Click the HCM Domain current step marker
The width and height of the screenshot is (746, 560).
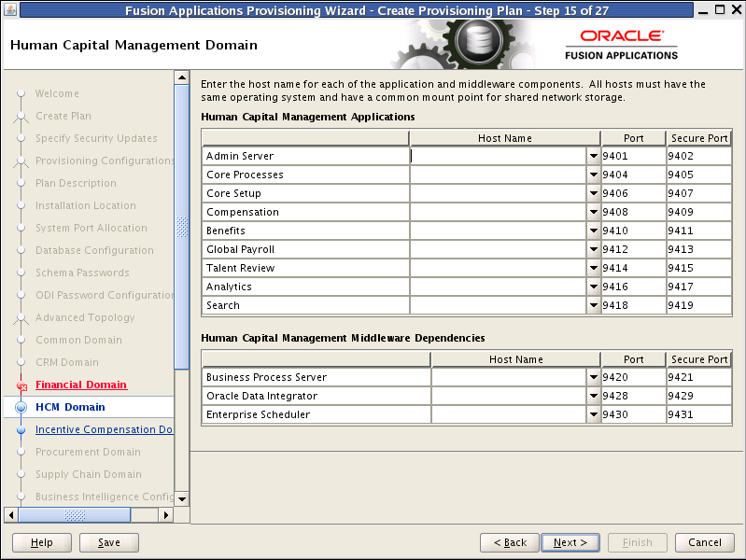point(21,407)
